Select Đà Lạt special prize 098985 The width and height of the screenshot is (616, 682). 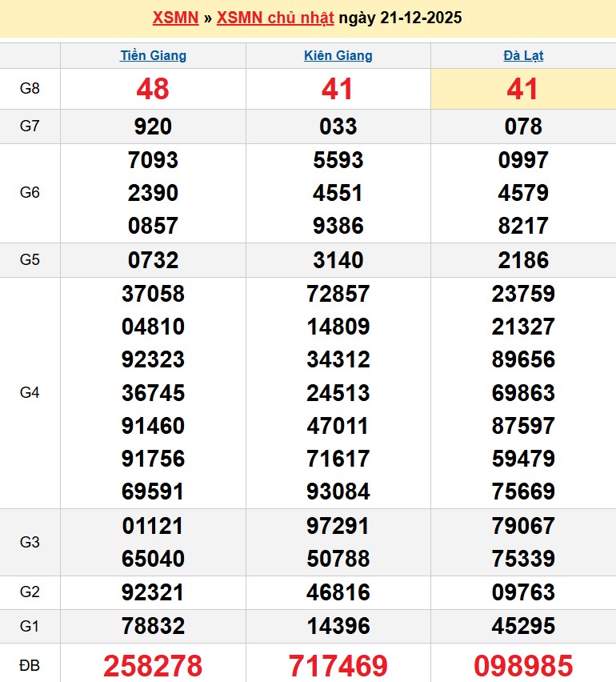(523, 665)
